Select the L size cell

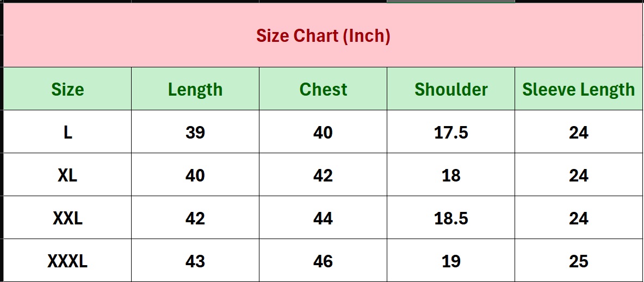pyautogui.click(x=67, y=132)
